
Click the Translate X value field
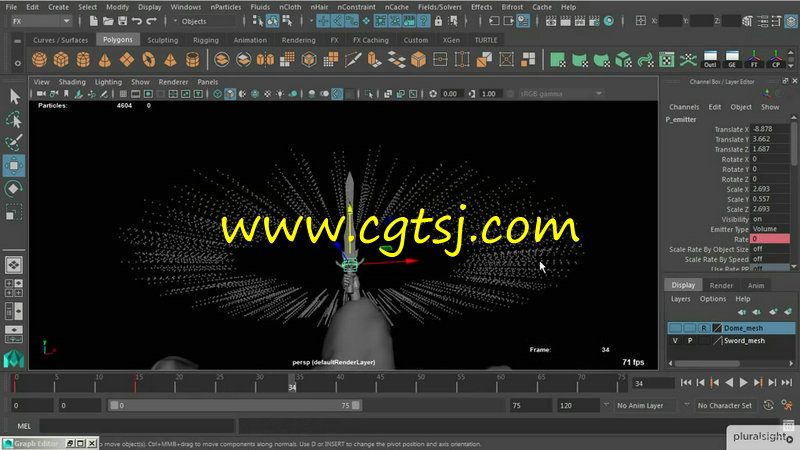point(770,129)
